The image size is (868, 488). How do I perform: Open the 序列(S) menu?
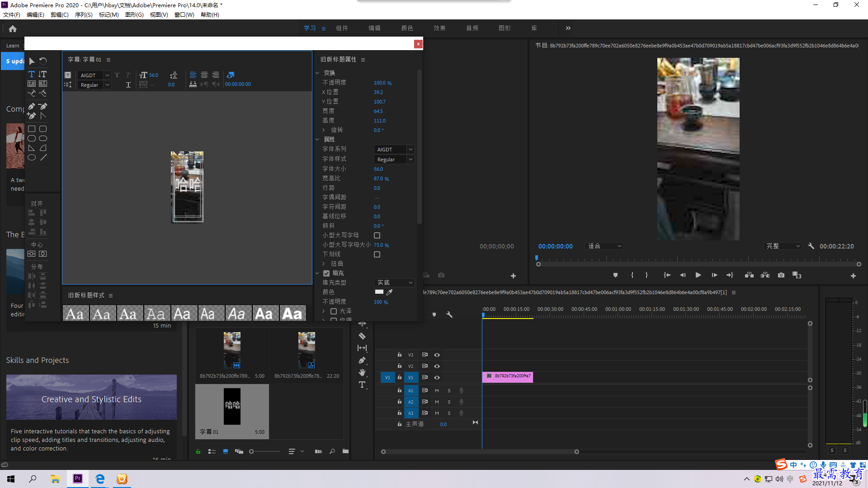coord(84,15)
